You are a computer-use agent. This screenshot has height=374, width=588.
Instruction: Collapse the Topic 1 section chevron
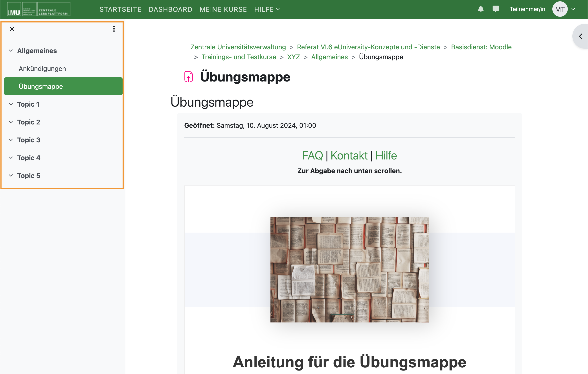click(11, 104)
